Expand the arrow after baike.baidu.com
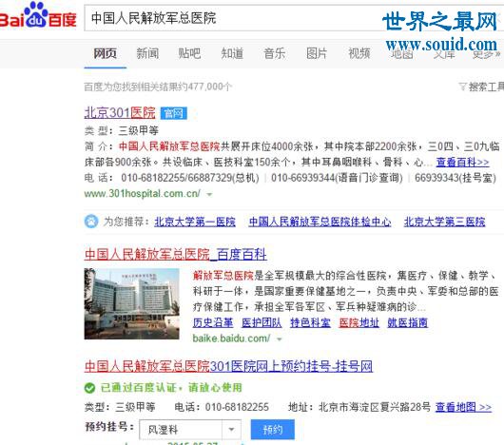 (x=280, y=339)
